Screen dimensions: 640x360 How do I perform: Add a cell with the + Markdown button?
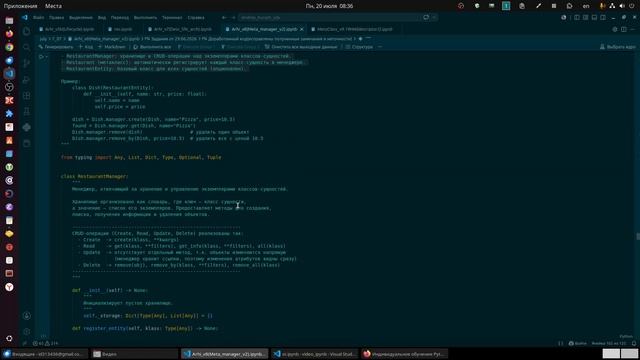(112, 47)
